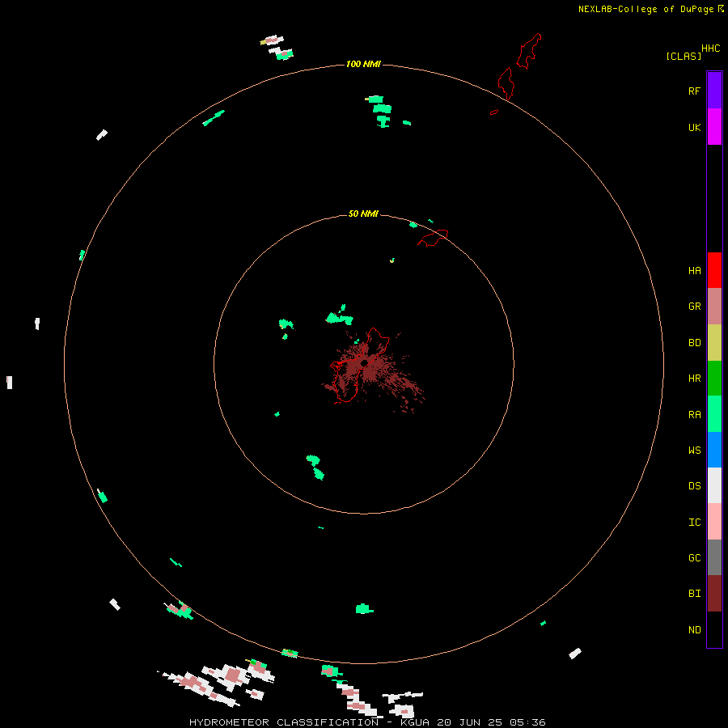The width and height of the screenshot is (728, 728).
Task: Click the 50 NMI range ring label
Action: 363,214
